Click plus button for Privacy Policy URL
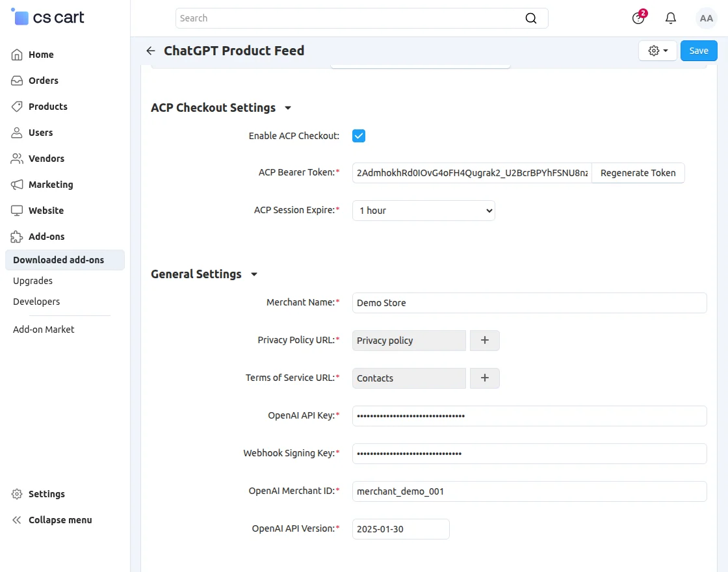Screen dimensions: 728x572 (x=485, y=341)
